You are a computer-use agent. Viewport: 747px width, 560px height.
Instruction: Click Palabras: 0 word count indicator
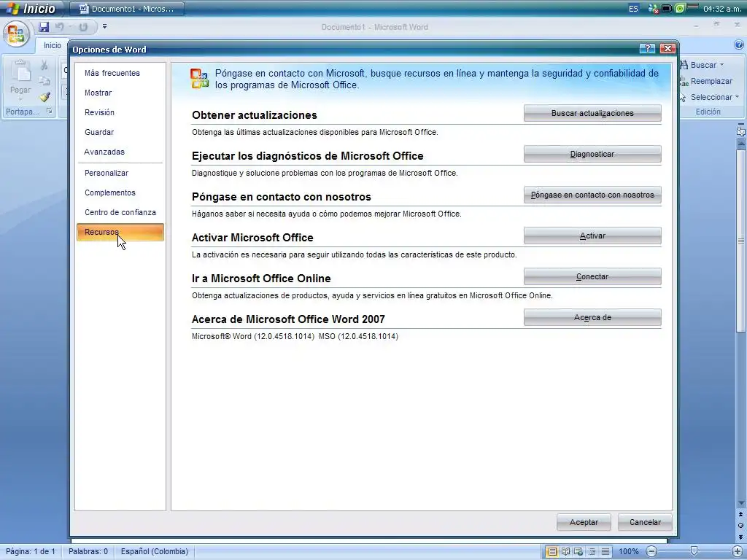click(88, 551)
